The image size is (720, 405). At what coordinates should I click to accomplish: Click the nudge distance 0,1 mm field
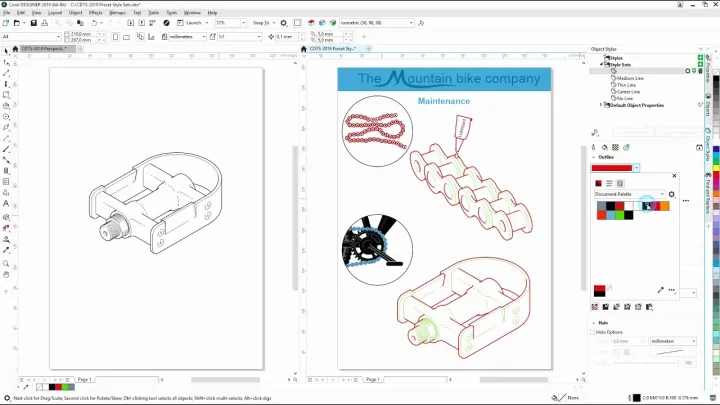287,37
